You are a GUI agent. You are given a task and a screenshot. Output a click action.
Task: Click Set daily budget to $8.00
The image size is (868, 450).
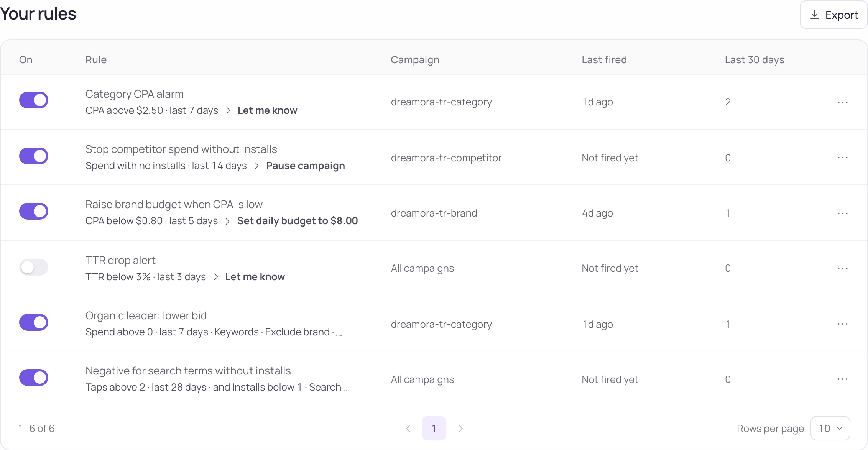pos(297,221)
